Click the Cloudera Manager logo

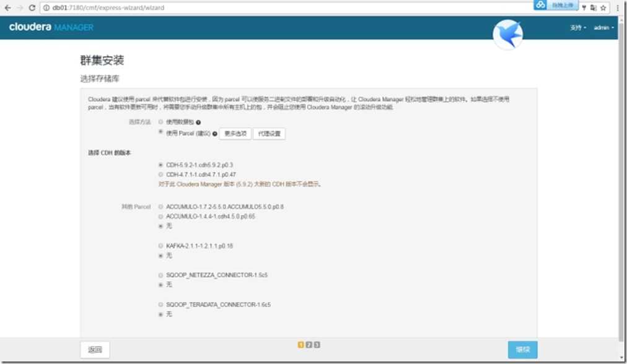(51, 27)
